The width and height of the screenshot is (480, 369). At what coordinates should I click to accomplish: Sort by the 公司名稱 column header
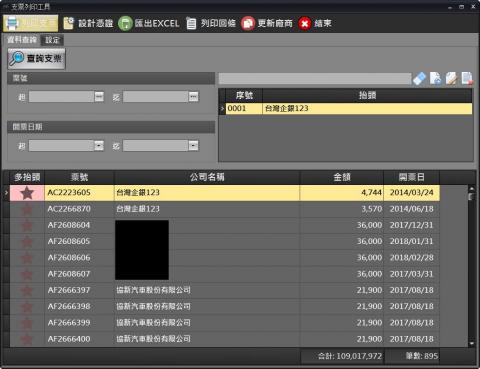point(207,177)
